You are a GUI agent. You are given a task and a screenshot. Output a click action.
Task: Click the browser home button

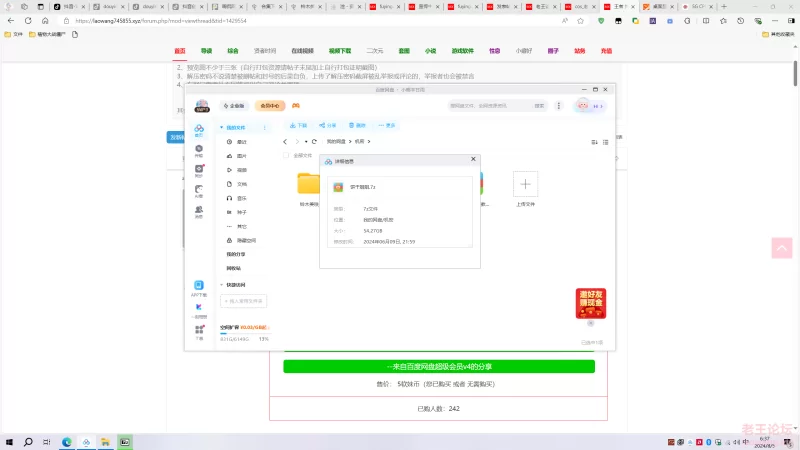pos(45,21)
